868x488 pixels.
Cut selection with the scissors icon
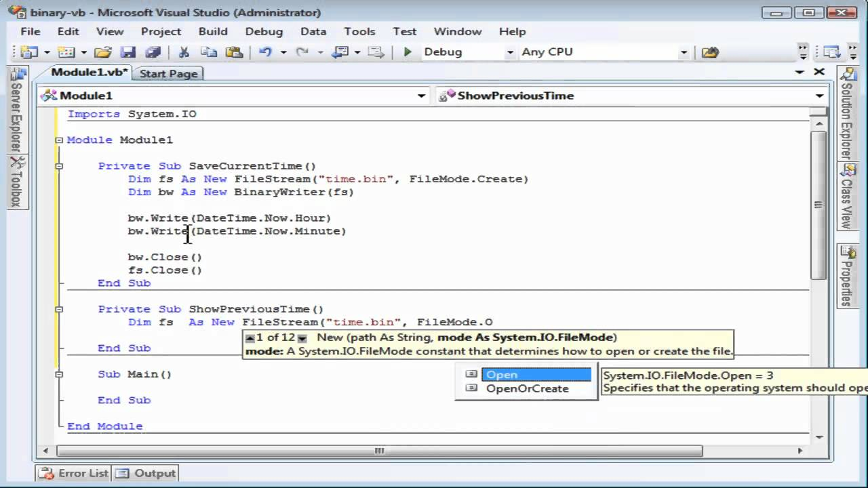pyautogui.click(x=184, y=52)
